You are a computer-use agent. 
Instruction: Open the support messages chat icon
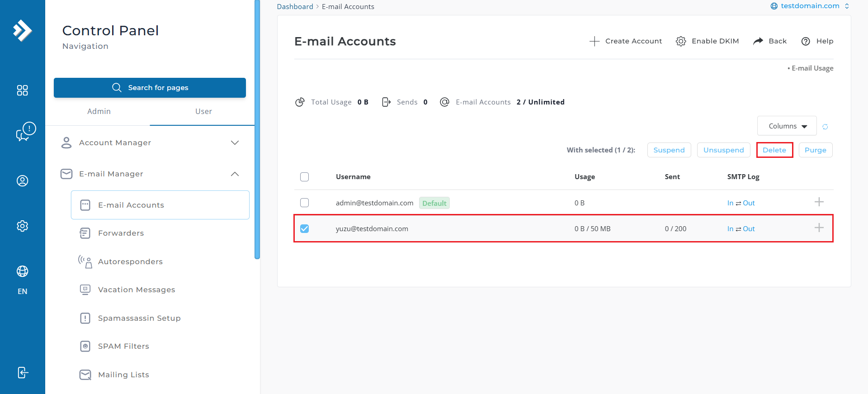coord(25,132)
